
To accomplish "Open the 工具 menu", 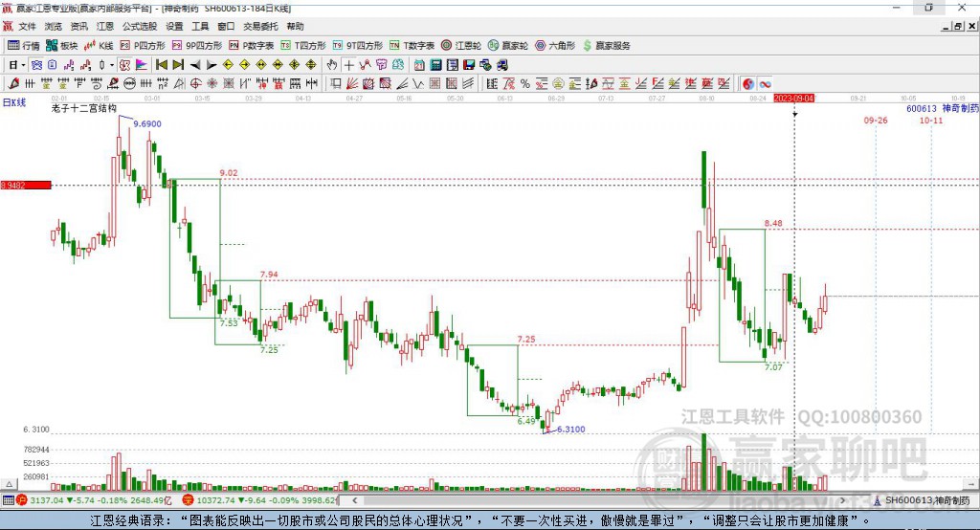I will [200, 26].
